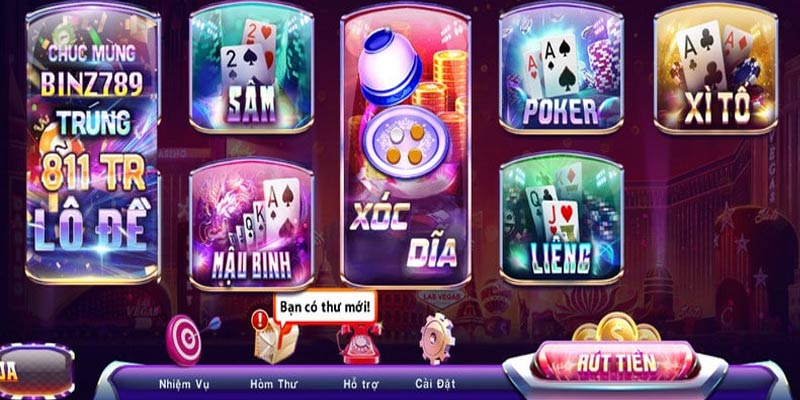Click the Rút Tiền withdraw button
Screen dimensions: 800x400
coord(616,363)
